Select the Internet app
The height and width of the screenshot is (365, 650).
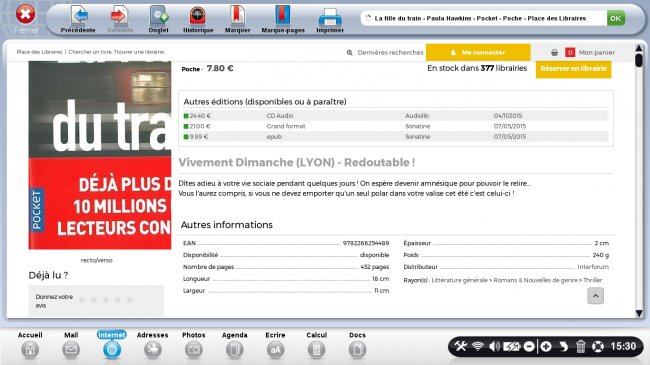point(112,345)
